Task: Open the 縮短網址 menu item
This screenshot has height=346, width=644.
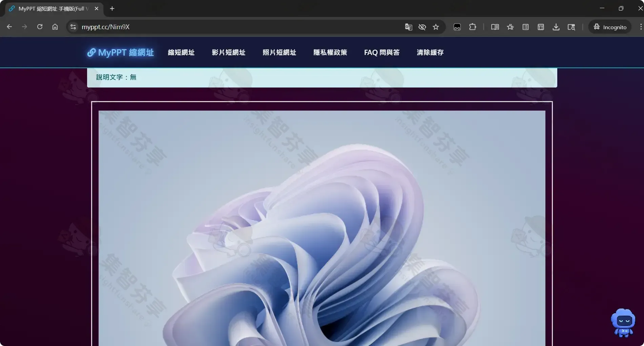Action: (x=181, y=53)
